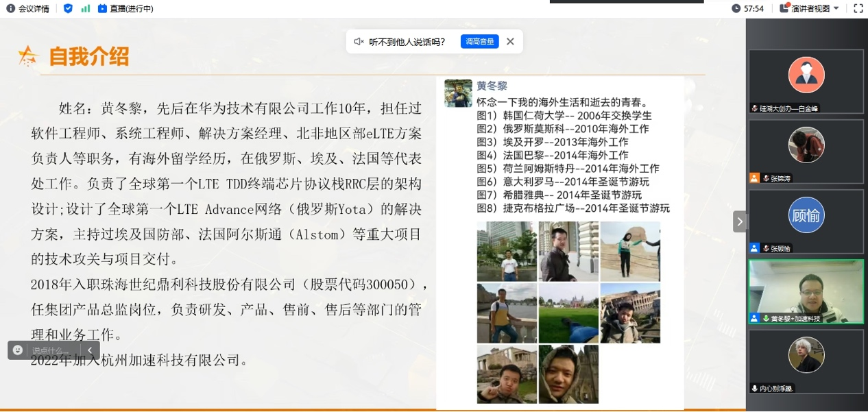868x412 pixels.
Task: Open the 直播(进行中) live stream status
Action: click(x=125, y=9)
